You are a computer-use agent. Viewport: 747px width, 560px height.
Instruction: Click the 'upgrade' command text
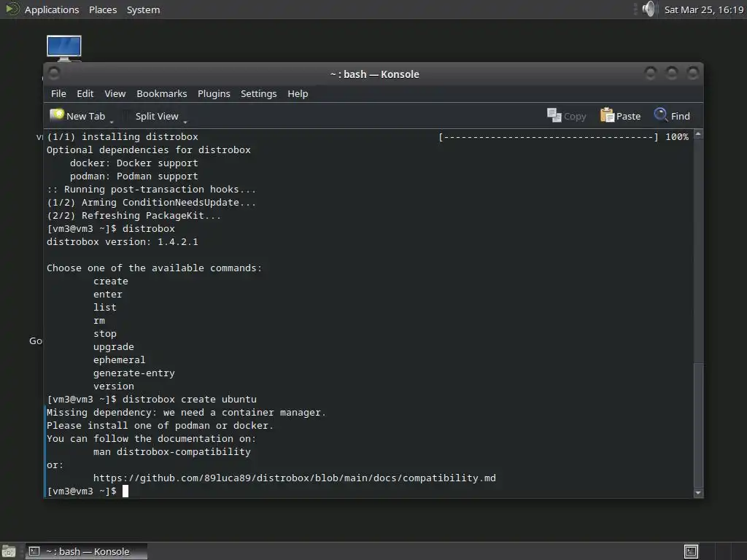pyautogui.click(x=113, y=347)
